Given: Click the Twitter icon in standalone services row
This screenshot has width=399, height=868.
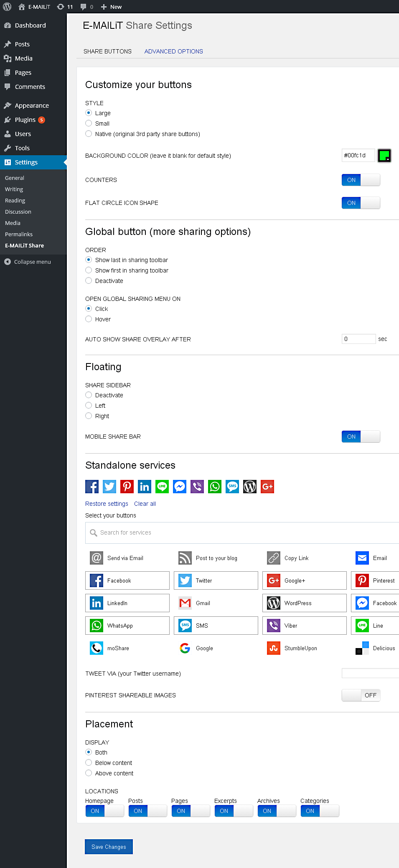Looking at the screenshot, I should click(x=109, y=487).
